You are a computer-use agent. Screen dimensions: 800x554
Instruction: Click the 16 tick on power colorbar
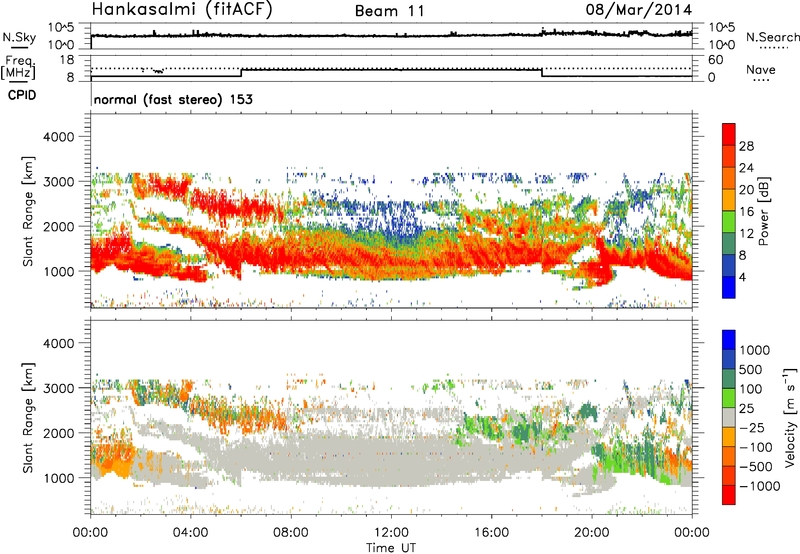pyautogui.click(x=746, y=212)
